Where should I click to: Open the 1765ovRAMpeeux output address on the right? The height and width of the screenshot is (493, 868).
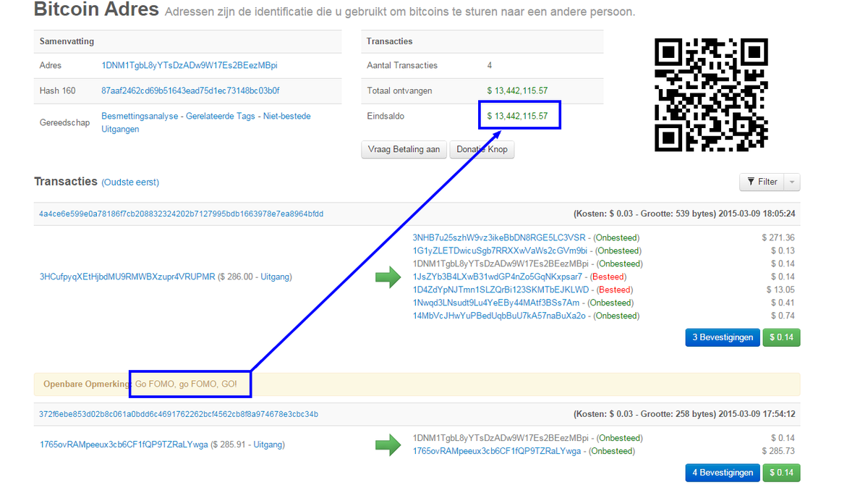click(497, 451)
